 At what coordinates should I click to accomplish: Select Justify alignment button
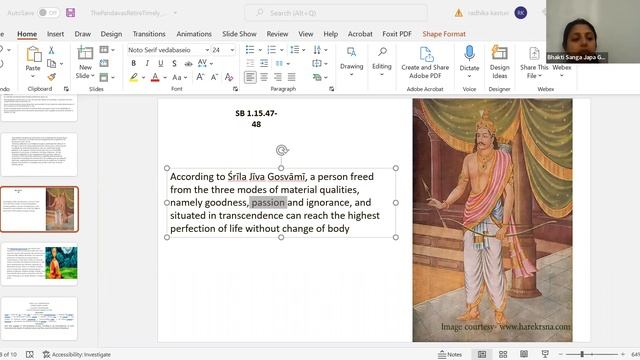(x=291, y=77)
